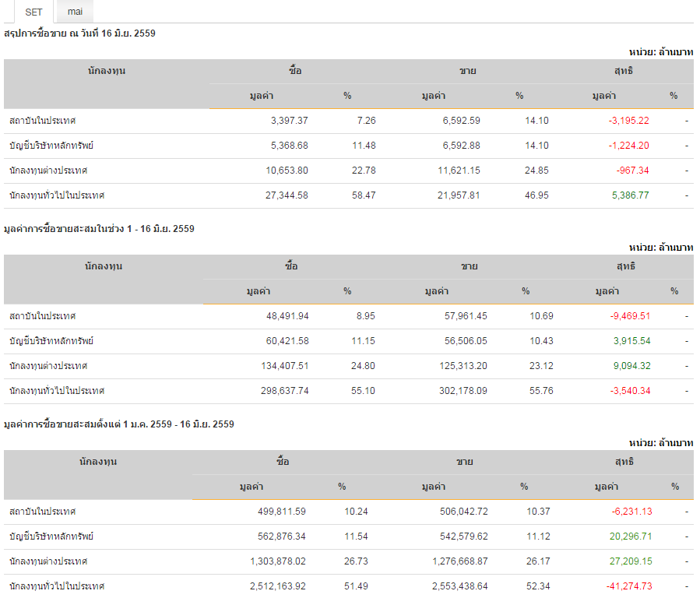Switch to the mai tab
The image size is (700, 598).
tap(75, 12)
